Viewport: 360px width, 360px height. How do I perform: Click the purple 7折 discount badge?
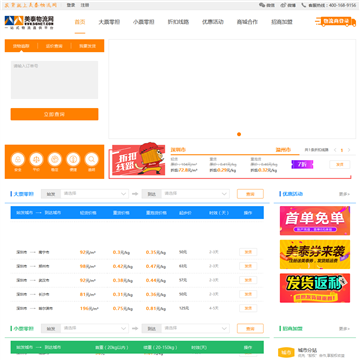pos(302,164)
